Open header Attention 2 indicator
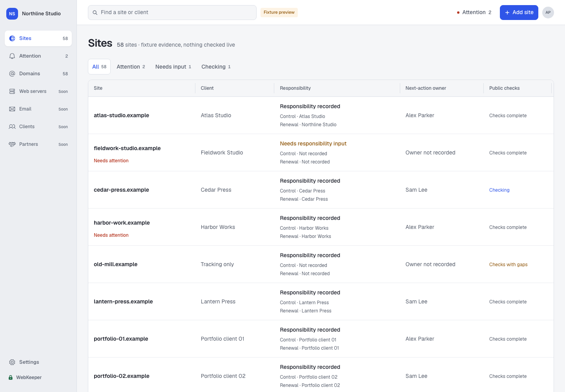 [474, 13]
